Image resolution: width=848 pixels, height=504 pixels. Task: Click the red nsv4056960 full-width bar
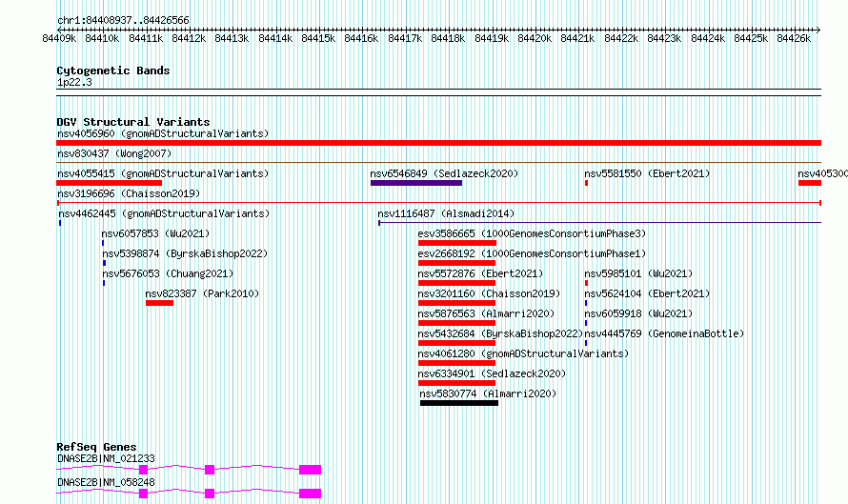click(438, 143)
